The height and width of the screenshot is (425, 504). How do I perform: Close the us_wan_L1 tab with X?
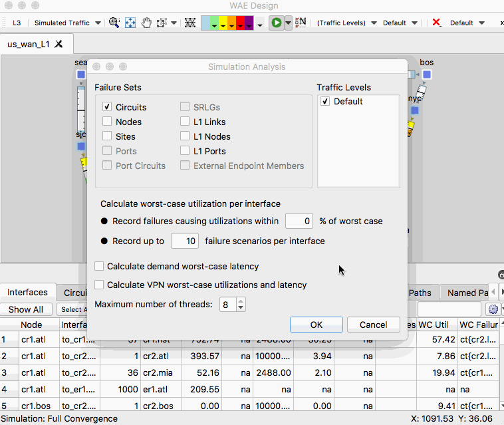pyautogui.click(x=59, y=44)
